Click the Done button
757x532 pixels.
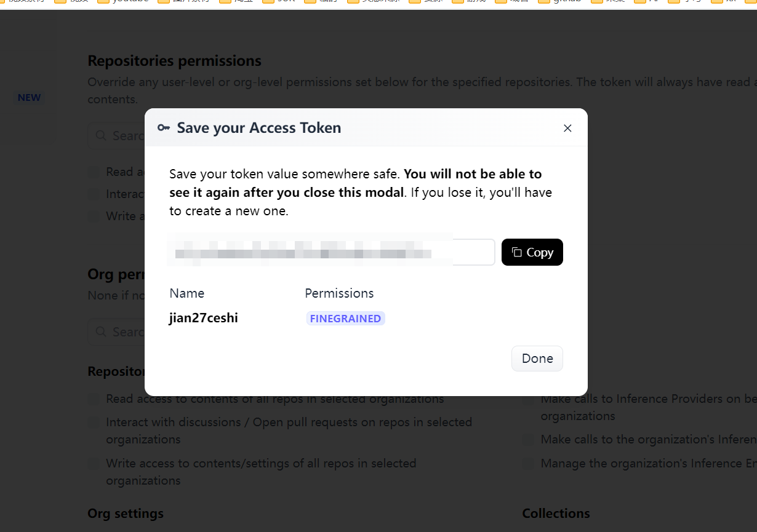(x=537, y=359)
